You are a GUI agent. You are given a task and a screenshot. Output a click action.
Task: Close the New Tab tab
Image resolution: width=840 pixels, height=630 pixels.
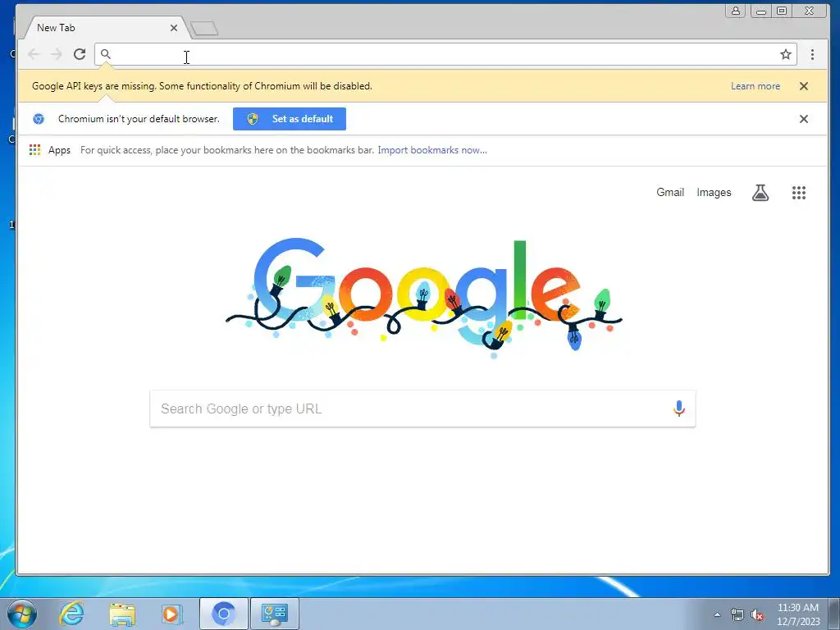click(x=174, y=28)
